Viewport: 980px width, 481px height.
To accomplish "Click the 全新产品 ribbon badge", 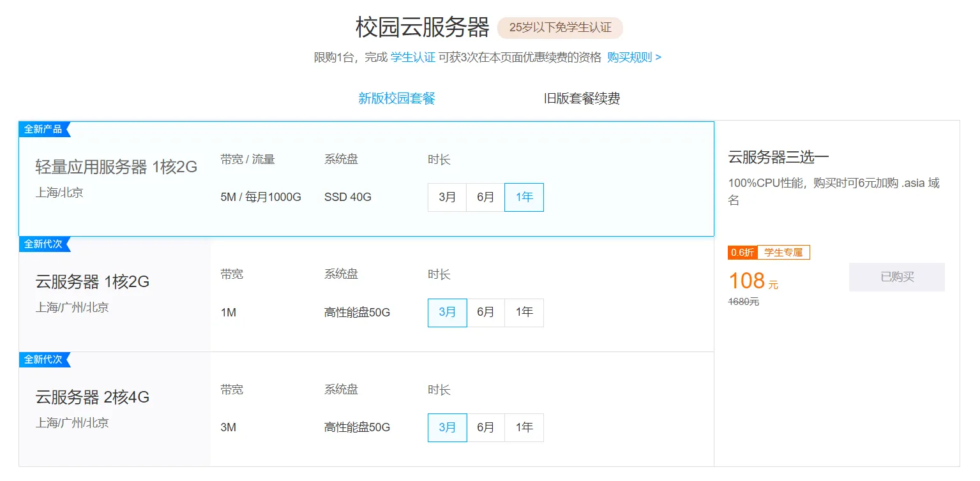I will click(x=43, y=129).
